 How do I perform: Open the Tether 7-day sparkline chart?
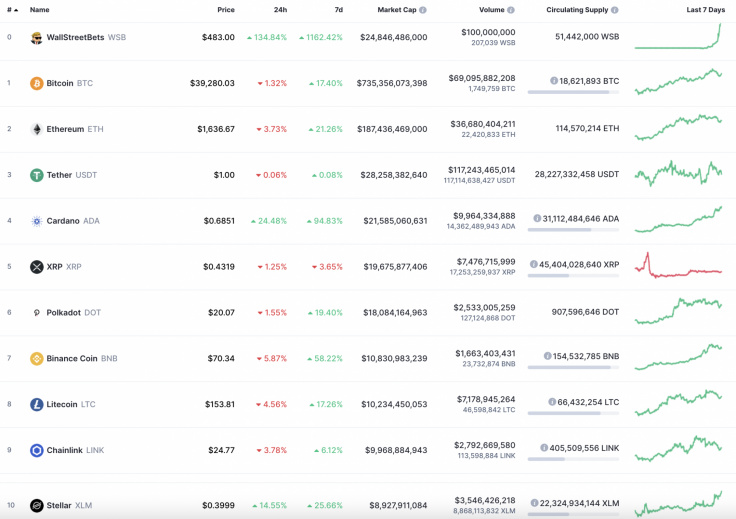[678, 173]
